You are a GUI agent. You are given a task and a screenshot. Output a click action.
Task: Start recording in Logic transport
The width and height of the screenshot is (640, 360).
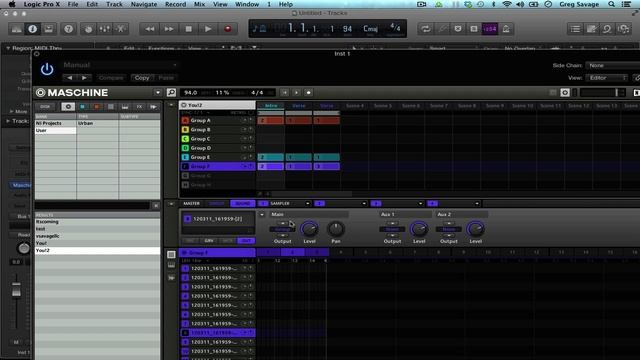[228, 29]
